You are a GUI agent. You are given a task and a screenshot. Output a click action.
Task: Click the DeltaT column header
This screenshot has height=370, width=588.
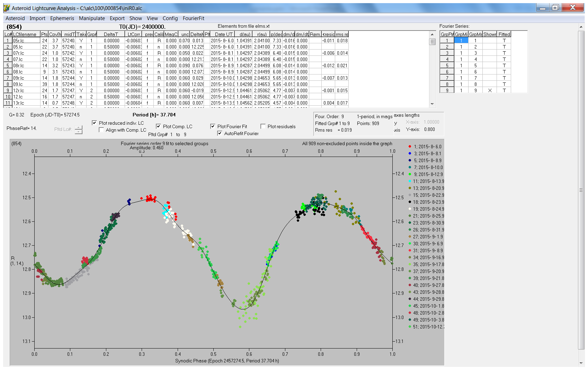(x=110, y=34)
